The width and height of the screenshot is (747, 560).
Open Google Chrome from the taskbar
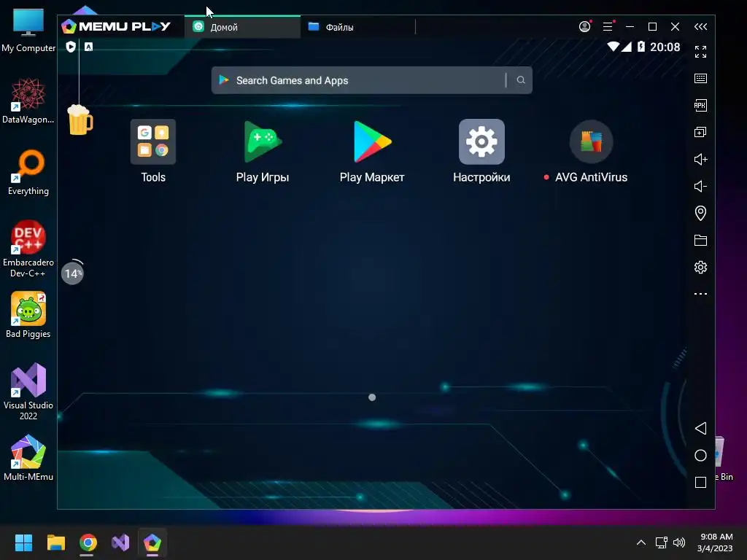tap(88, 542)
